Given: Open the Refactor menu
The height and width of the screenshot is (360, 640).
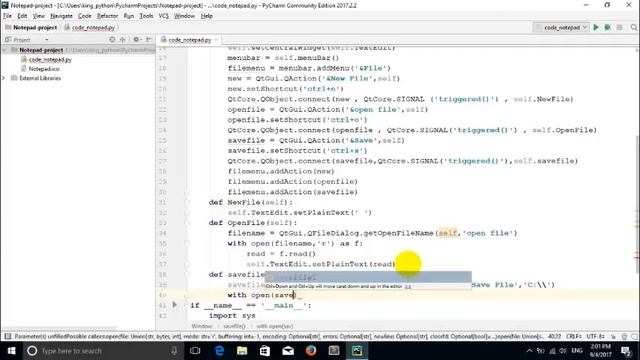Looking at the screenshot, I should tap(107, 16).
